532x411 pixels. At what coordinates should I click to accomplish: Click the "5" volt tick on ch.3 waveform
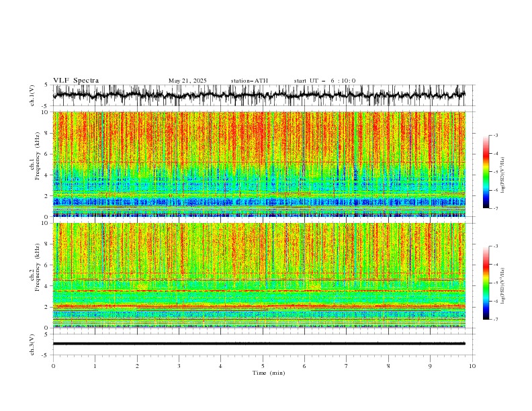(46, 334)
